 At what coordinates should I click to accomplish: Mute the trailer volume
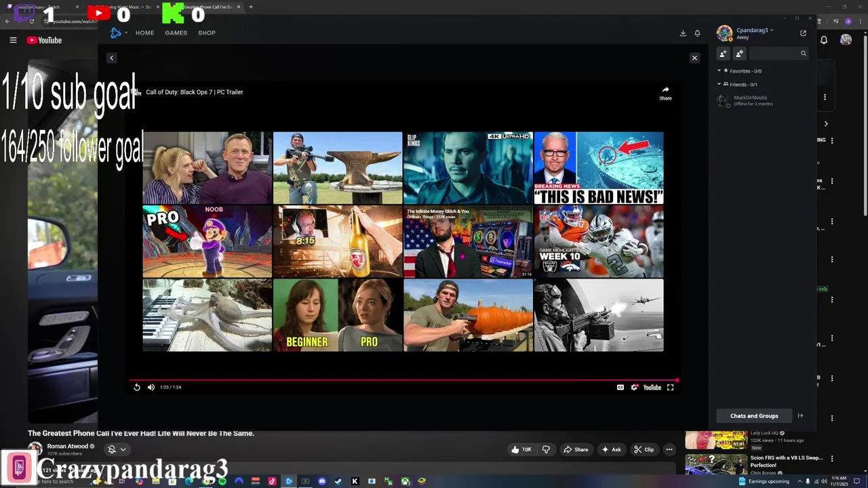pyautogui.click(x=151, y=387)
